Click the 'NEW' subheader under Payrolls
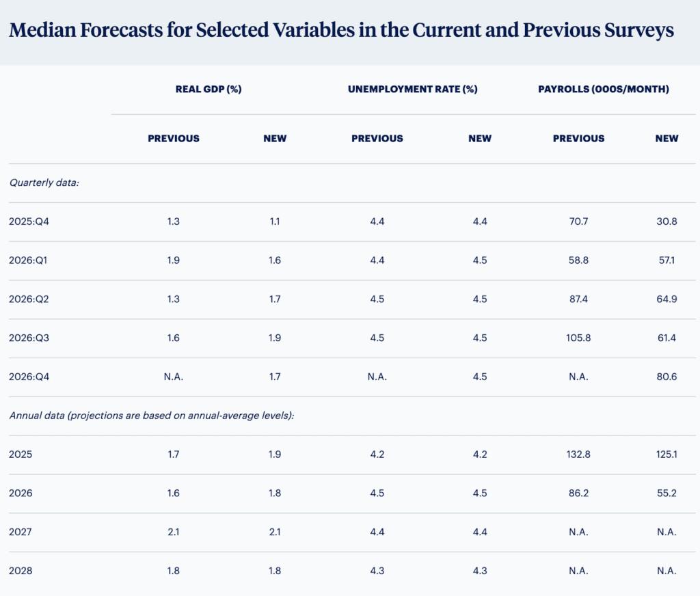Viewport: 700px width, 596px height. tap(667, 138)
